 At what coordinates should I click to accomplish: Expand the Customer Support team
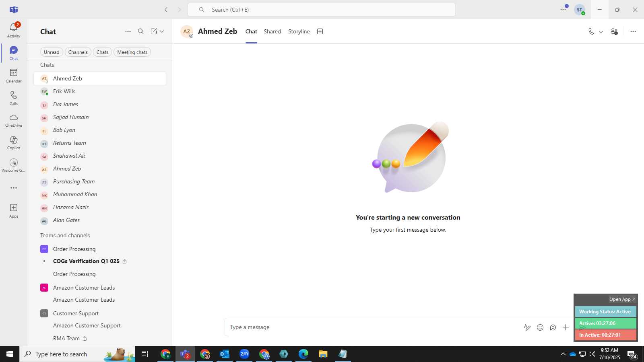(100, 313)
